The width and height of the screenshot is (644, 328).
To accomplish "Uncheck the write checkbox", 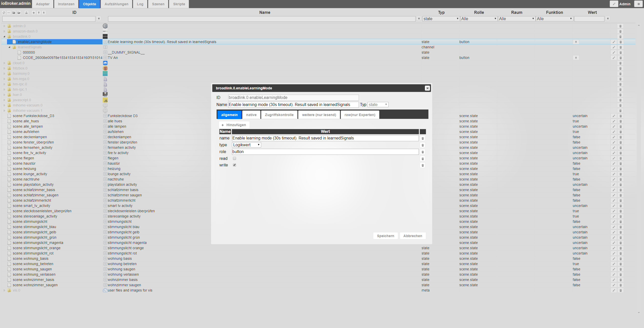I will pyautogui.click(x=234, y=165).
